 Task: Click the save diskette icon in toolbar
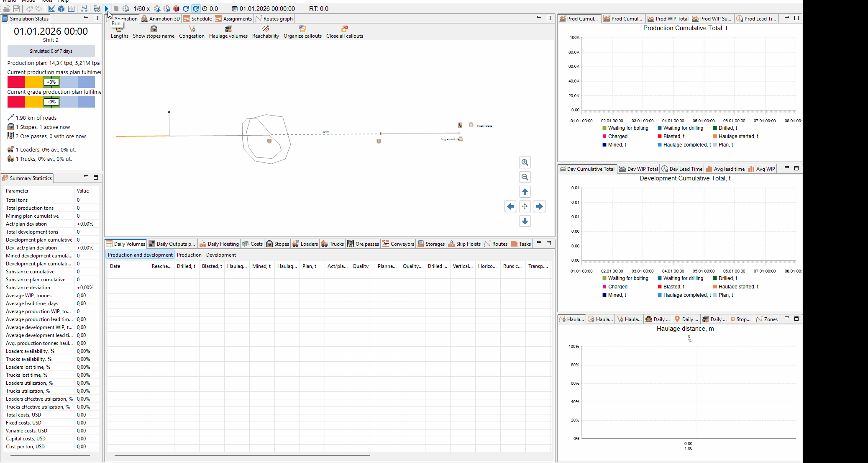pos(16,8)
